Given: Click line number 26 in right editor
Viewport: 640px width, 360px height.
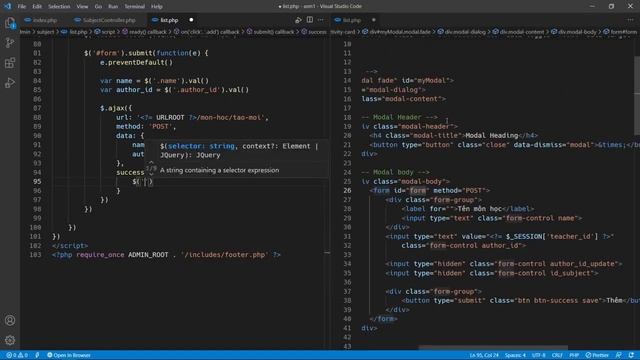Looking at the screenshot, I should (x=347, y=191).
